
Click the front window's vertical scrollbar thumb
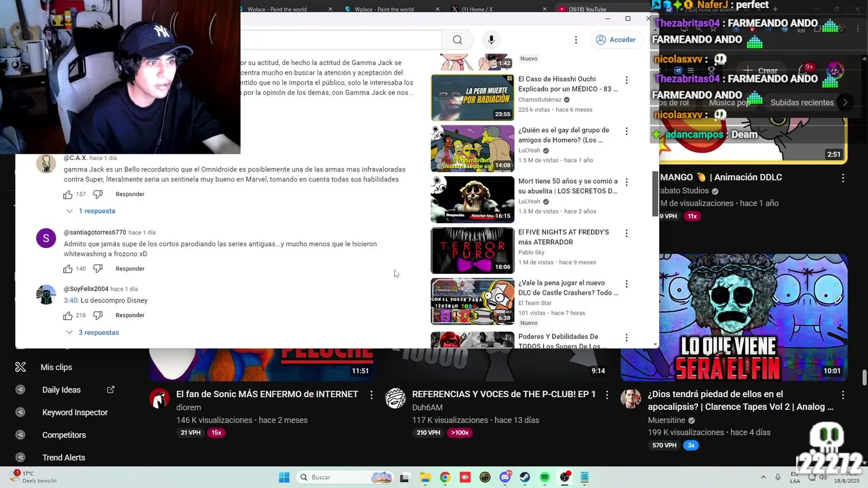[654, 194]
